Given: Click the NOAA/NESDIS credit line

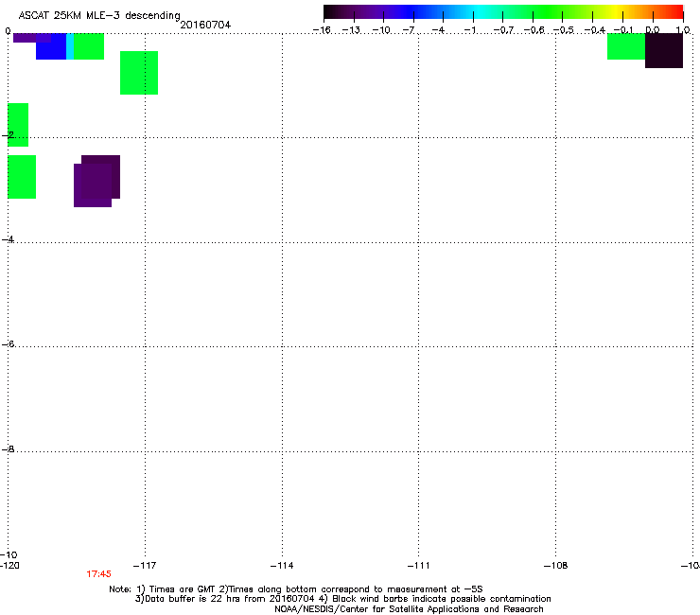Looking at the screenshot, I should click(x=409, y=609).
